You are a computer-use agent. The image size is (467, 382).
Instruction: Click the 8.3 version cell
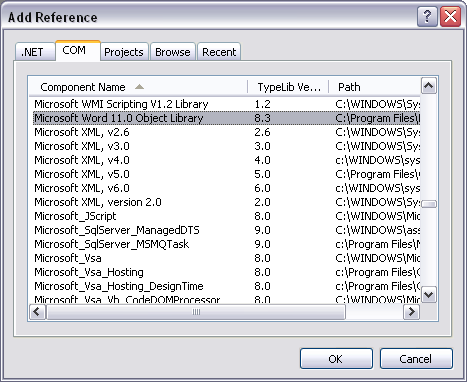point(263,118)
